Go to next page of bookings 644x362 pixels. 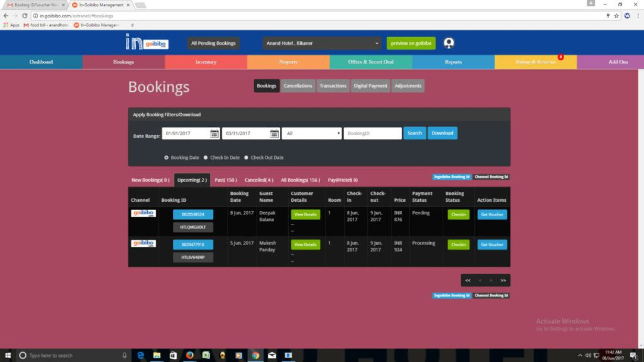coord(491,280)
